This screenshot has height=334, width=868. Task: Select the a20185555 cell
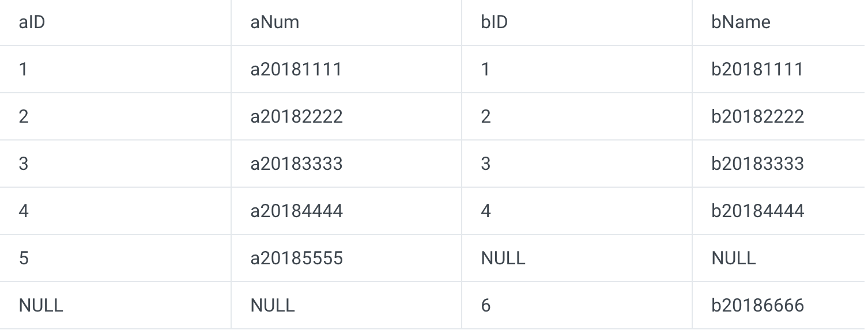(x=296, y=259)
